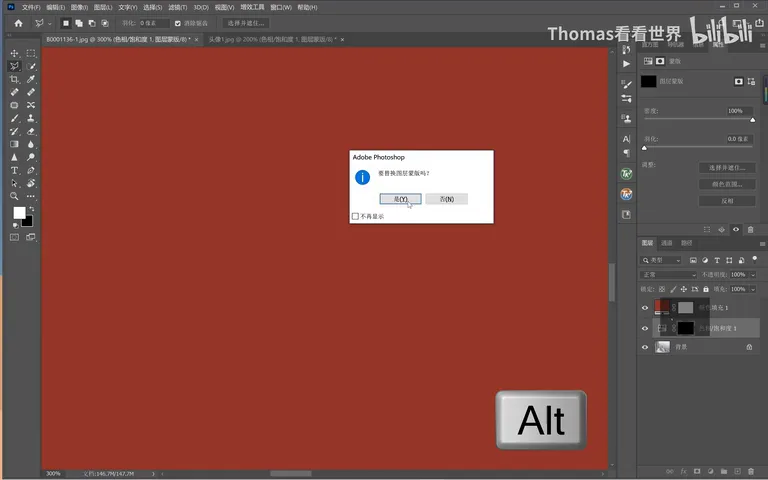This screenshot has width=768, height=480.
Task: Hide the 色相/饱和度 1 layer
Action: click(x=645, y=328)
